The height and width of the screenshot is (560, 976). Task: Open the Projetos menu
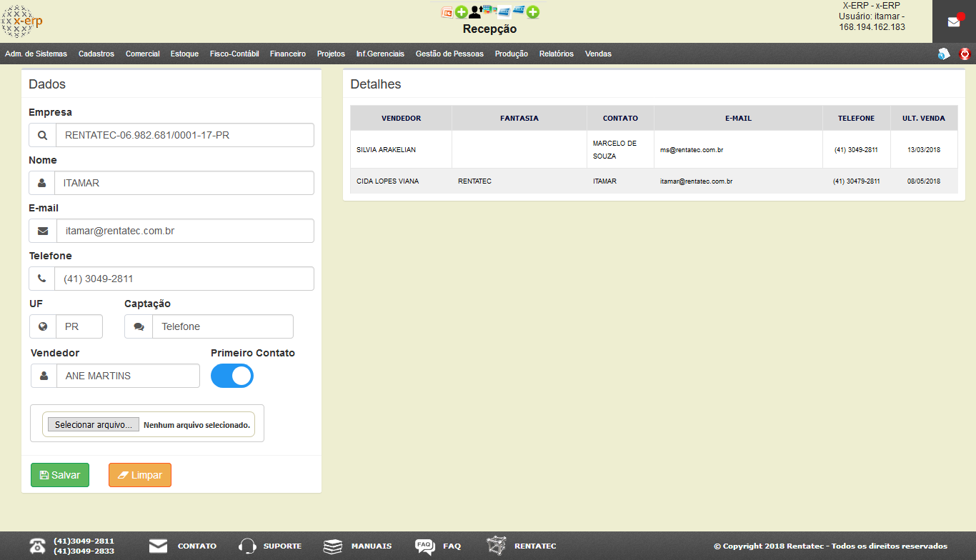[x=331, y=54]
